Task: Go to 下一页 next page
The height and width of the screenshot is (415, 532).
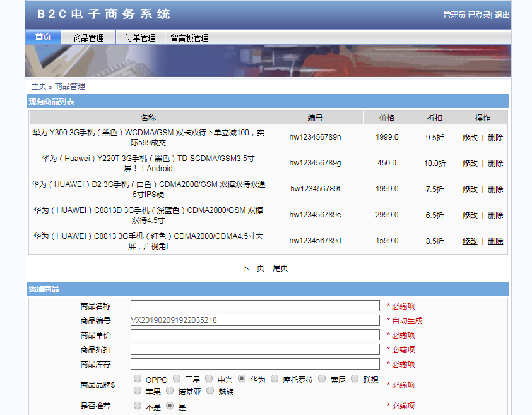Action: pos(253,268)
